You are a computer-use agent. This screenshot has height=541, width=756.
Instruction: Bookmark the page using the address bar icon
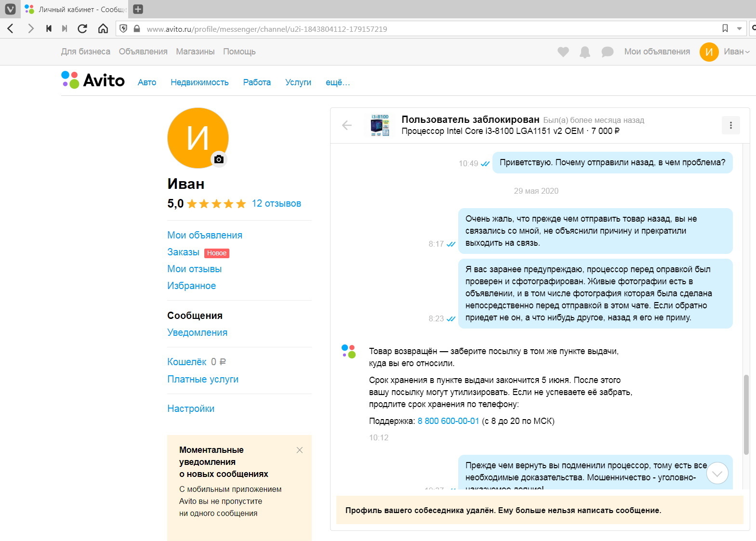(x=725, y=28)
